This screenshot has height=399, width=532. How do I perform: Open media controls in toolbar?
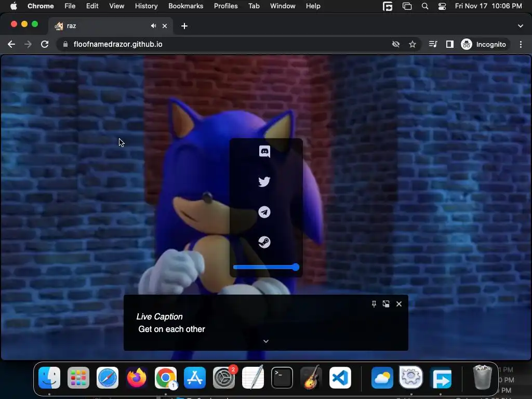pos(433,45)
